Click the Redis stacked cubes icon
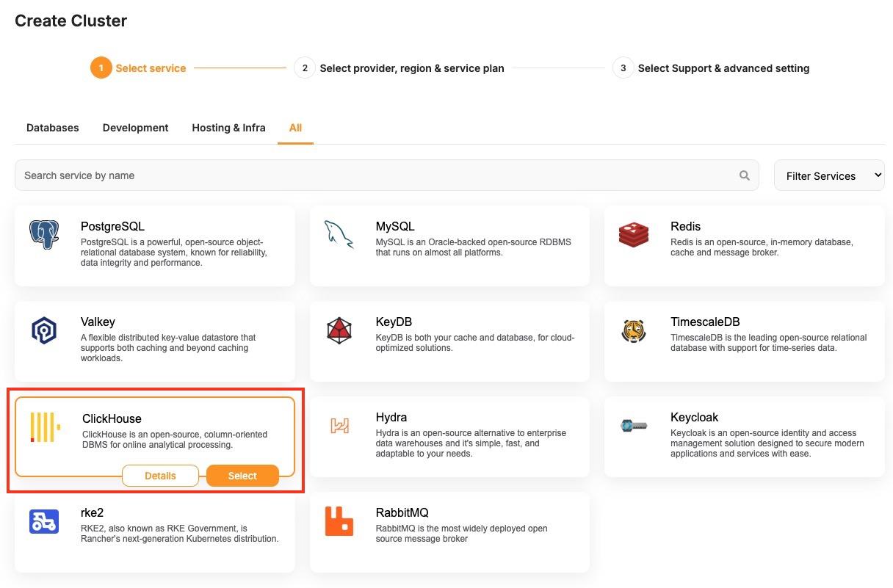 (x=633, y=235)
